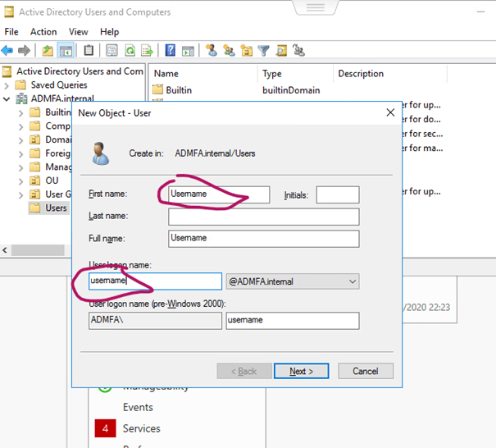Click the Next button in the dialog

coord(301,371)
